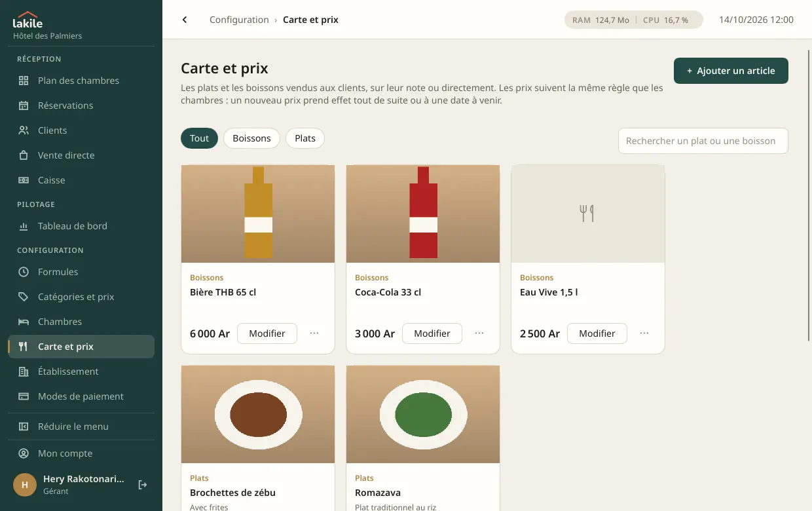Open Chambres configuration
The image size is (812, 511).
[81, 322]
